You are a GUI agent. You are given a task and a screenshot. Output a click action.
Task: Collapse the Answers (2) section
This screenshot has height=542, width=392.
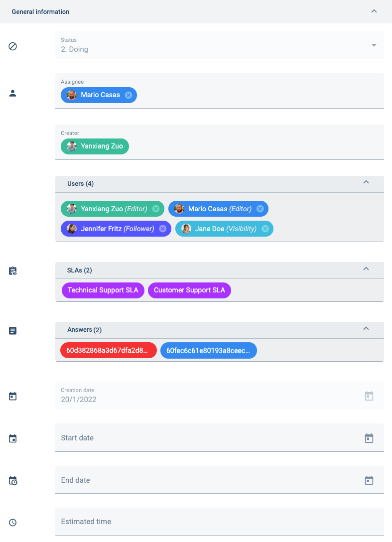click(366, 329)
